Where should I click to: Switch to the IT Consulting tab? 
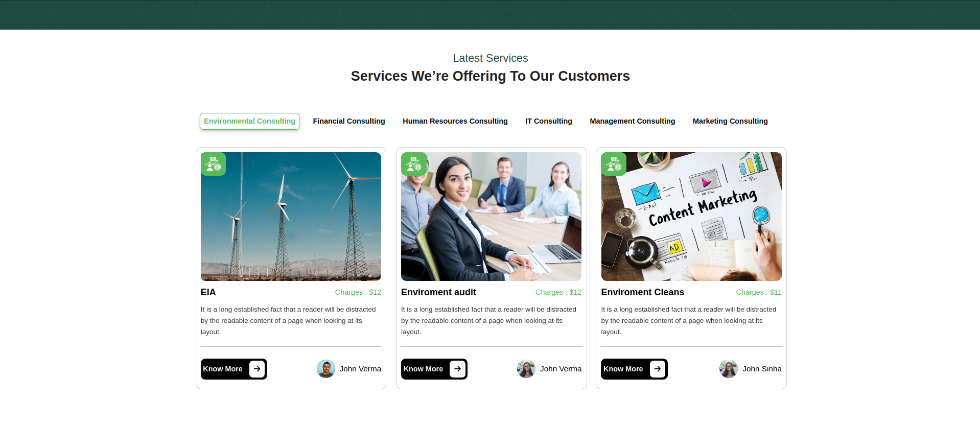pyautogui.click(x=549, y=121)
